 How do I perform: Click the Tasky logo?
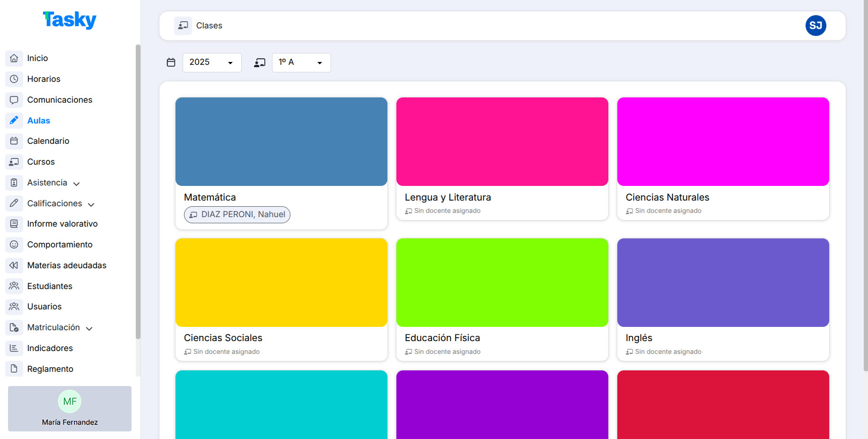(x=70, y=20)
